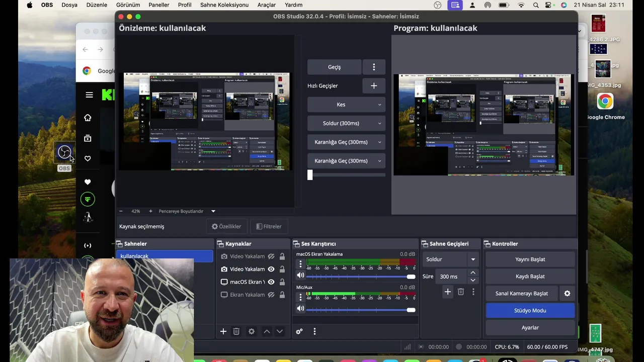644x362 pixels.
Task: Open macOS Ekran Yakalama audio options dots
Action: [x=300, y=264]
